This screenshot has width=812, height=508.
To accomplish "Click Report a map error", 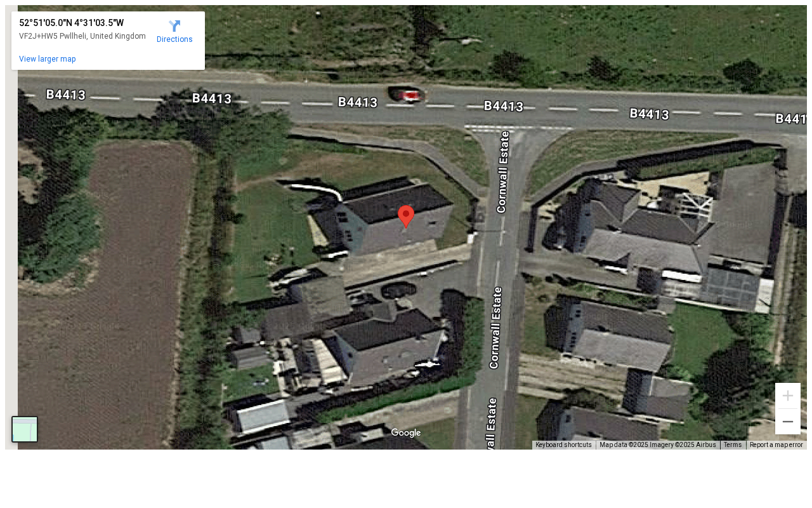I will (776, 444).
